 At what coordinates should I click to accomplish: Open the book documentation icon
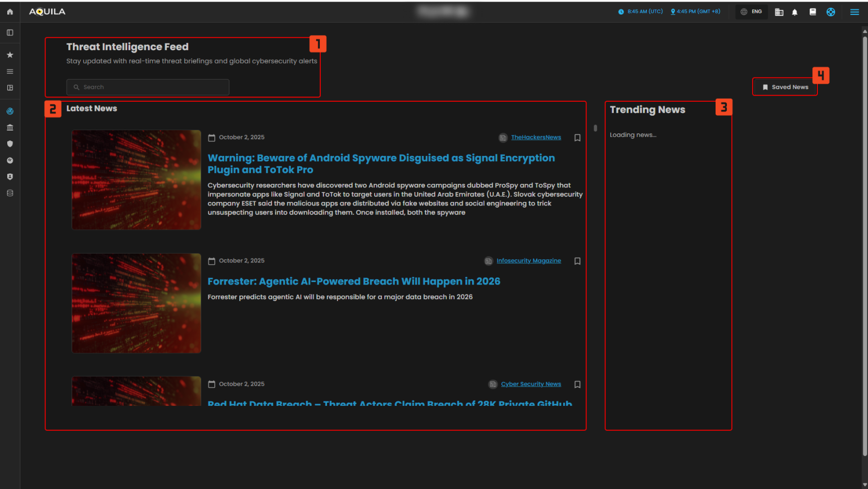pyautogui.click(x=813, y=12)
